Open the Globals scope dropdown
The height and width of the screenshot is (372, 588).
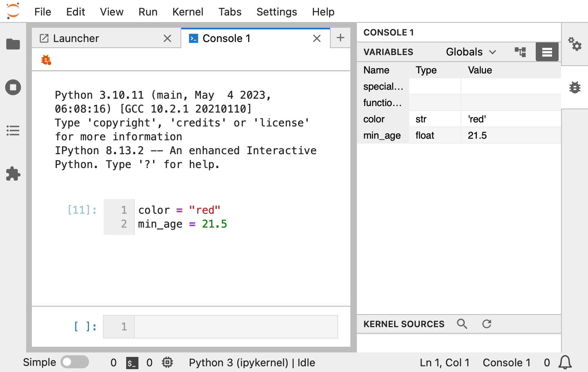click(471, 52)
